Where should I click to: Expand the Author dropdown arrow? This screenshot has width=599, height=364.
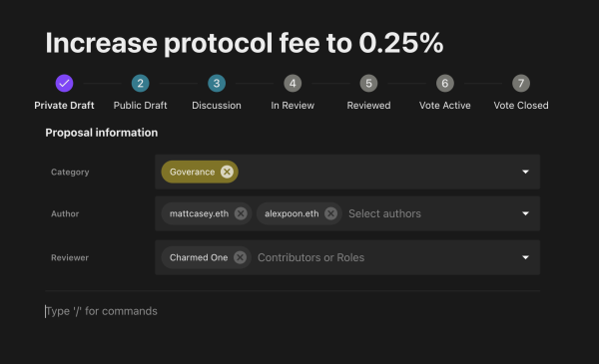(526, 213)
